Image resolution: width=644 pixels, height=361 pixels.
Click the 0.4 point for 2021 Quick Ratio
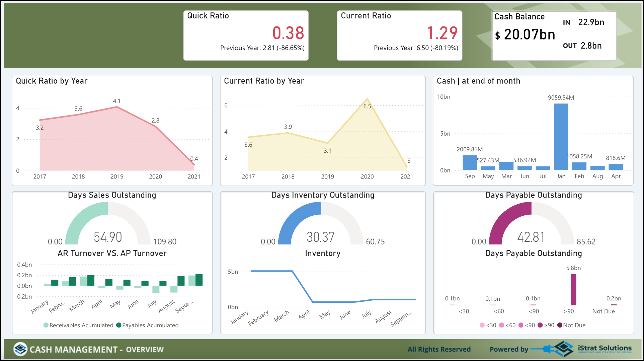point(194,164)
